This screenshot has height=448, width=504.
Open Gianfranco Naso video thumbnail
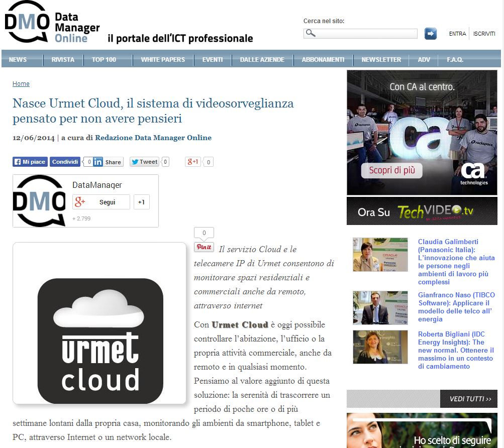pyautogui.click(x=380, y=308)
